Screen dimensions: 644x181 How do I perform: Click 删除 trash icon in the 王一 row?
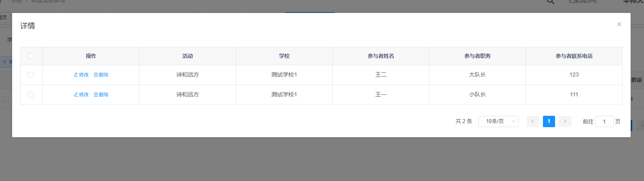click(96, 95)
